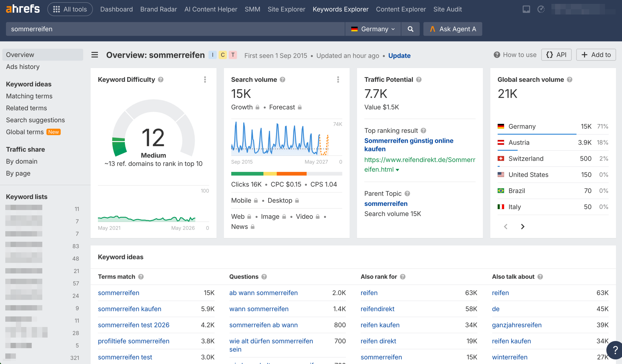The height and width of the screenshot is (364, 622).
Task: Click the previous countries arrow
Action: coord(506,227)
